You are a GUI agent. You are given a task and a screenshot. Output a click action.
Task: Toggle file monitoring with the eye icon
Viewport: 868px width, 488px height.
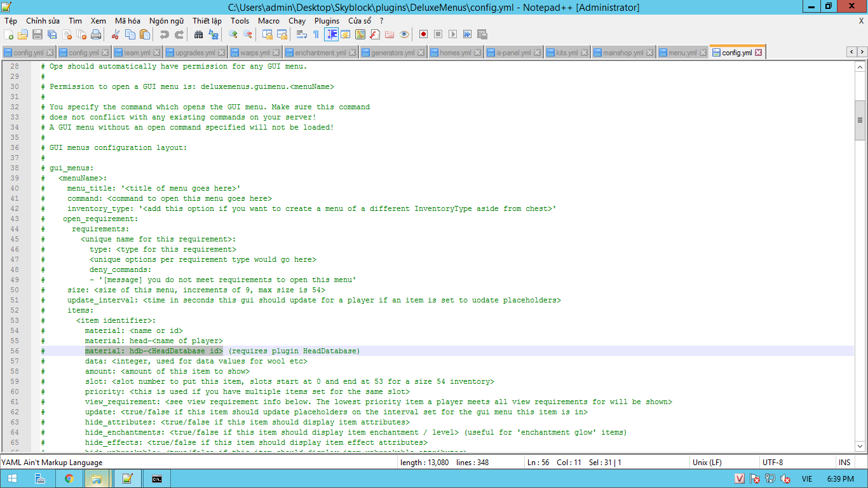404,34
